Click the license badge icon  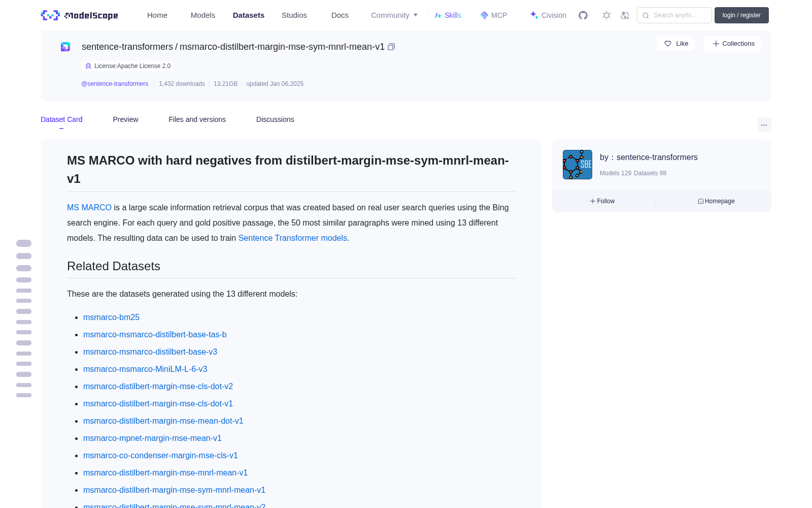88,66
